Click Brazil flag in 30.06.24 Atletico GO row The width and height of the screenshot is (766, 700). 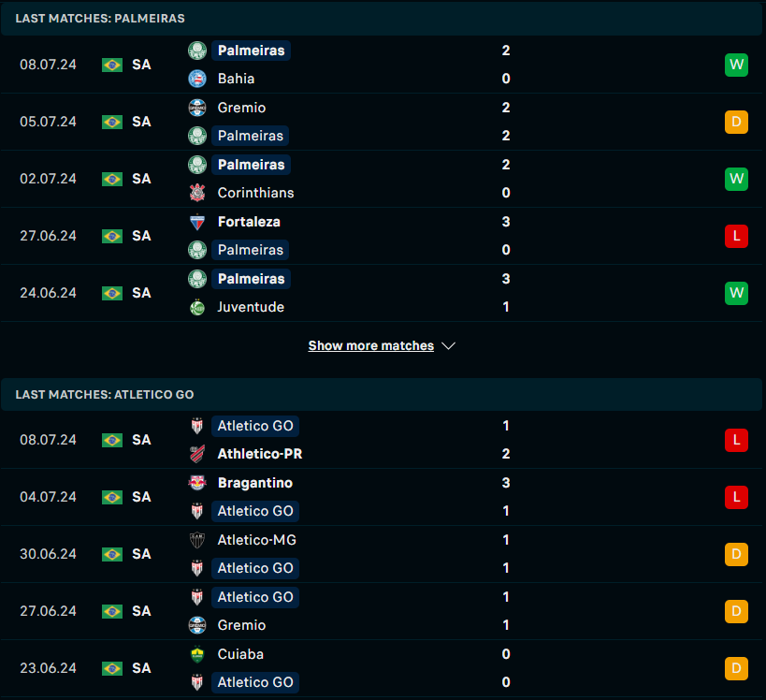pyautogui.click(x=112, y=554)
